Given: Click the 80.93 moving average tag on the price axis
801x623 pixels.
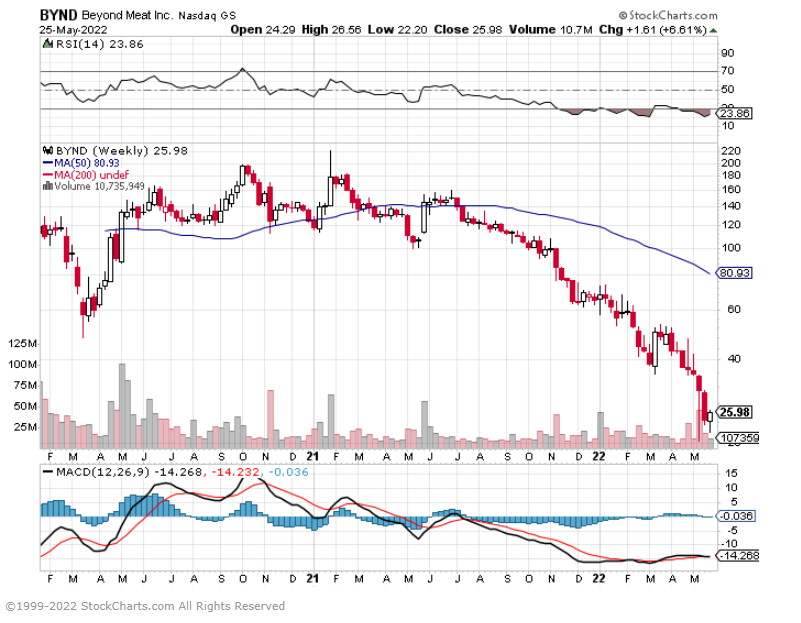Looking at the screenshot, I should click(x=735, y=273).
